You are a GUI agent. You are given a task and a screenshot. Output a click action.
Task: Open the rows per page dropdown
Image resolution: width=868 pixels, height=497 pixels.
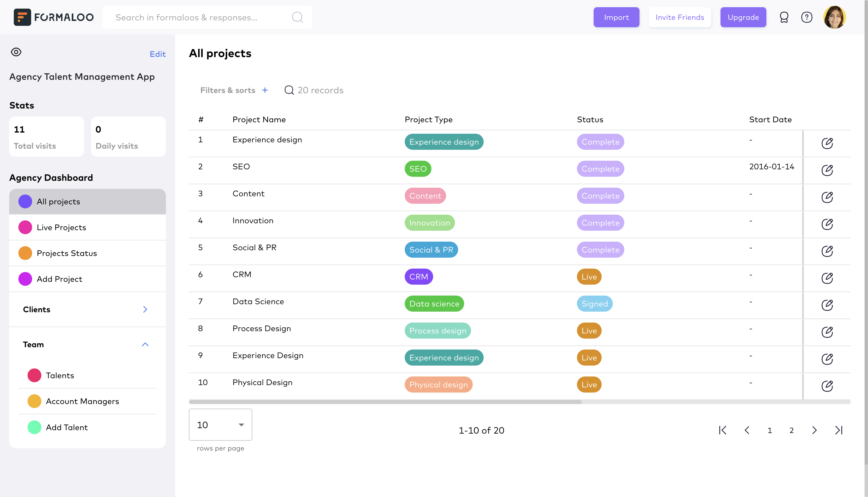[x=220, y=425]
